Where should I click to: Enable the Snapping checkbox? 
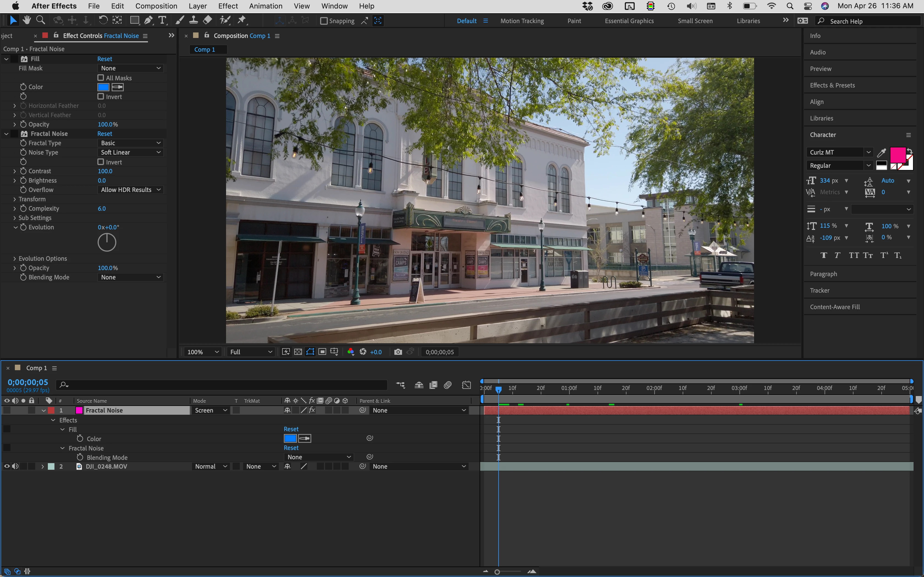pos(324,21)
